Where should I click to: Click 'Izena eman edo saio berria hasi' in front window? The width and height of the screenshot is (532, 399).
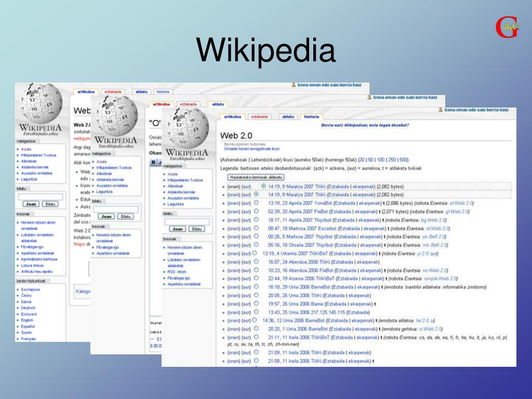coord(476,110)
